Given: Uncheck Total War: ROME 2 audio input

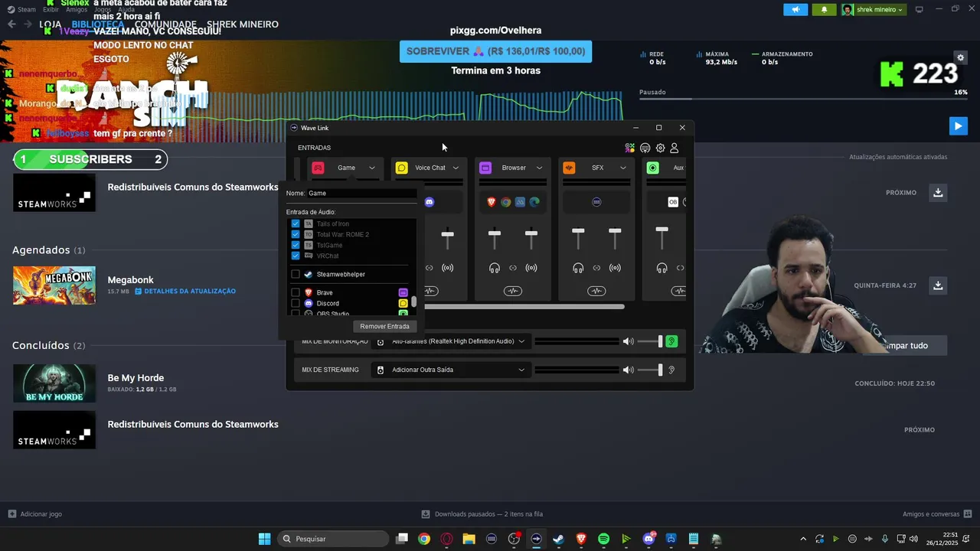Looking at the screenshot, I should pos(296,234).
